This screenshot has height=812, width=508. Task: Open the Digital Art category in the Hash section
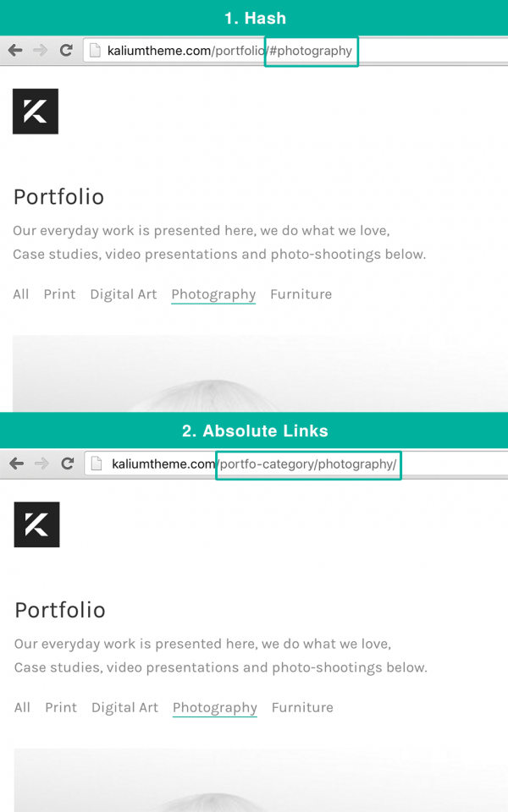click(123, 294)
